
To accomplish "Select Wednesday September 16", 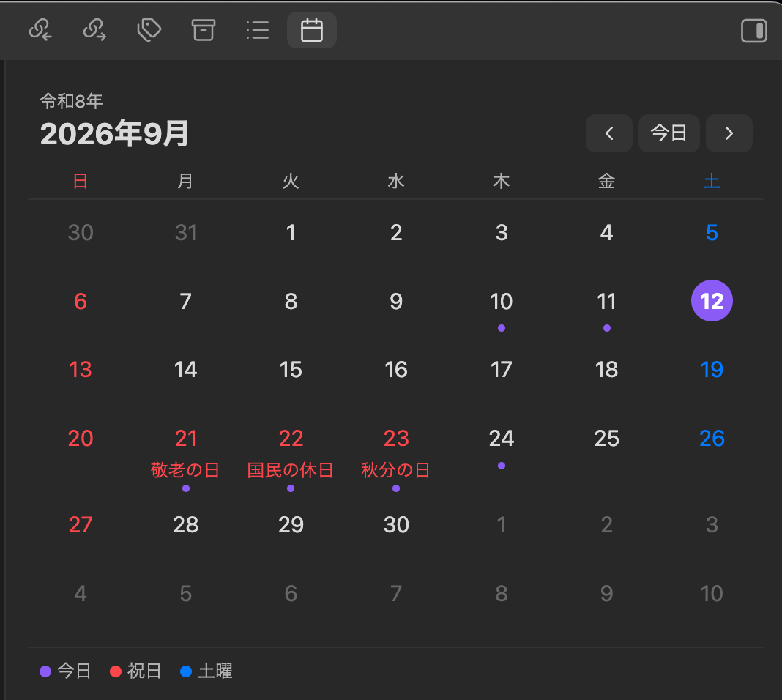I will point(396,370).
